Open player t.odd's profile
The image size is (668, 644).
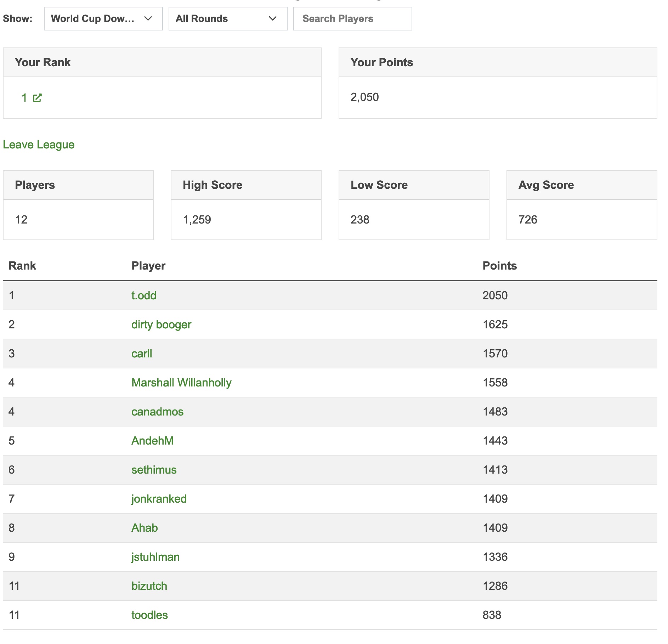click(144, 295)
